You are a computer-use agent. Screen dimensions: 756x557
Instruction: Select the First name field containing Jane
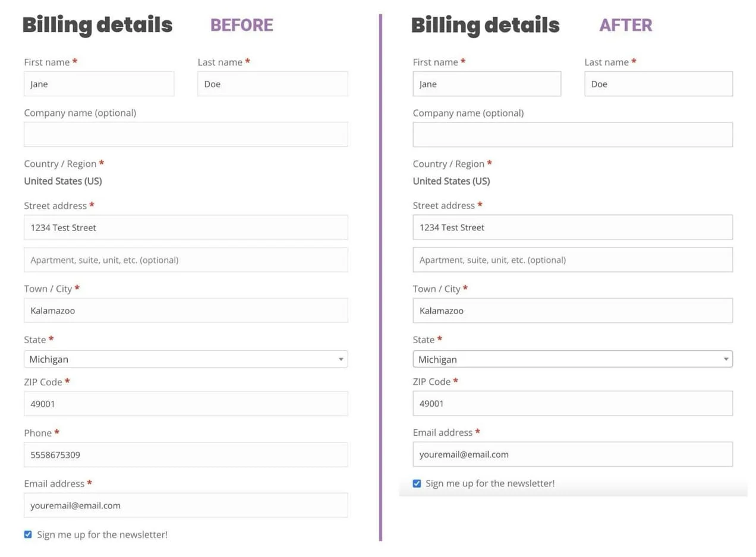click(99, 84)
